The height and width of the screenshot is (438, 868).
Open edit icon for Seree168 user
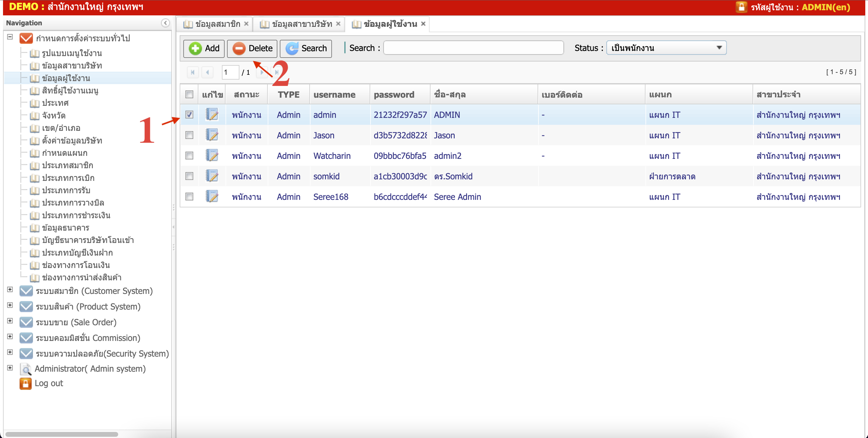[212, 197]
